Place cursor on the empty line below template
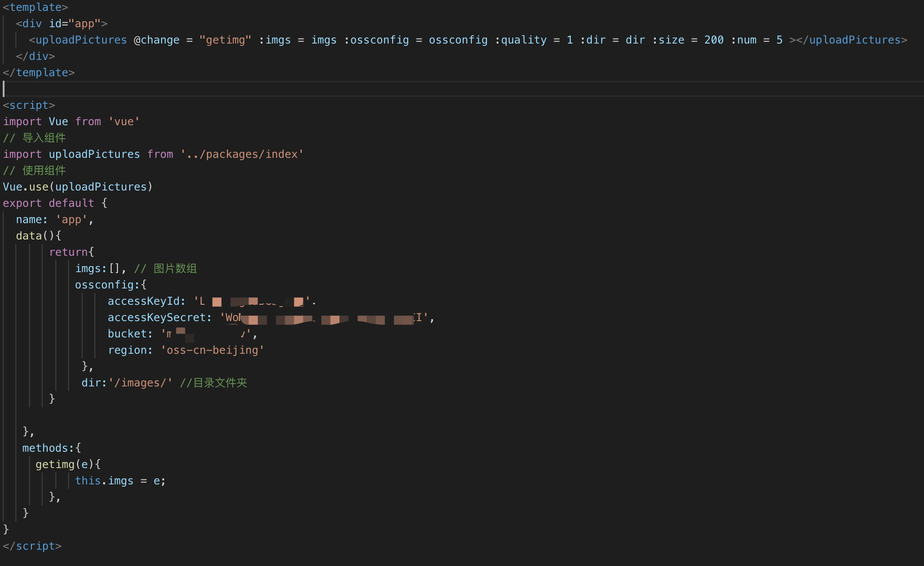 [x=462, y=89]
